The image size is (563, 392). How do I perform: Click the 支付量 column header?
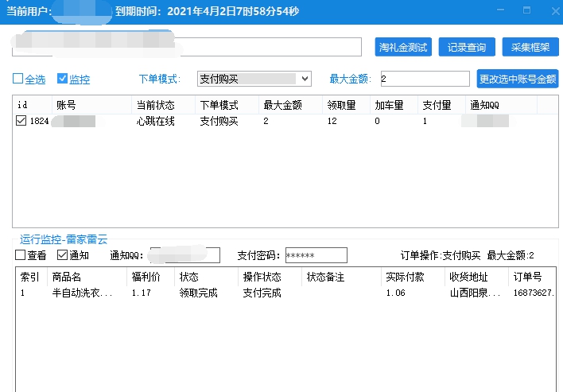tap(441, 105)
